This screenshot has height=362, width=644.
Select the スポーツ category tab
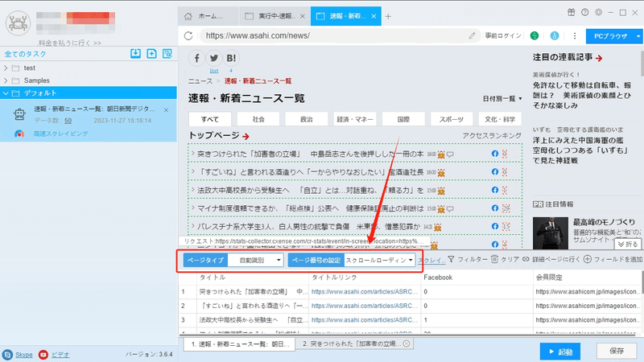point(452,119)
